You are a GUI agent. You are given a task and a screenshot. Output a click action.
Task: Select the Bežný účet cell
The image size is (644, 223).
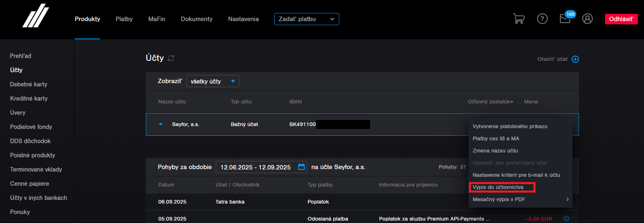(x=244, y=124)
